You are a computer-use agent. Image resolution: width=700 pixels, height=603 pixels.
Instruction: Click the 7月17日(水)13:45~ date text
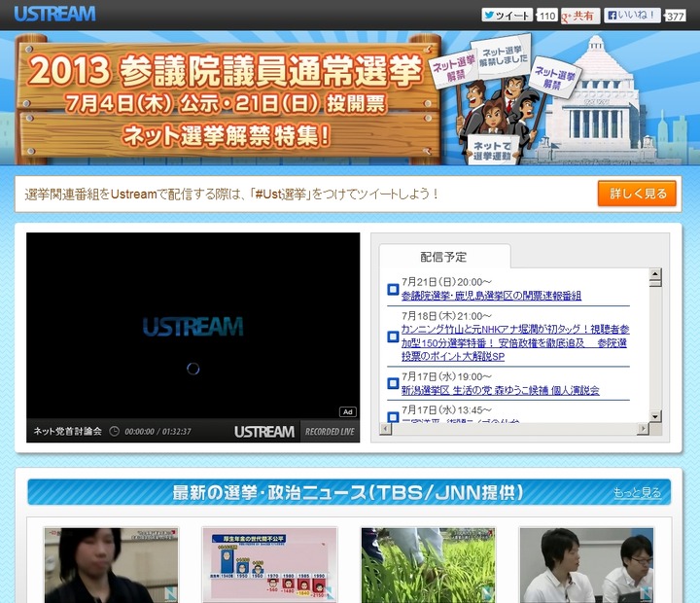click(446, 409)
